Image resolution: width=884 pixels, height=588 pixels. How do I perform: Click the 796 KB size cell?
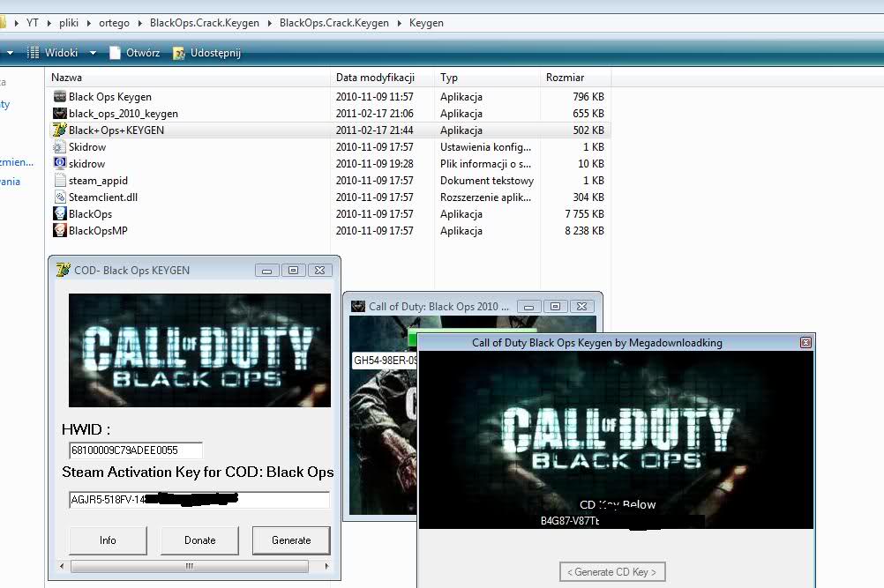[x=588, y=97]
